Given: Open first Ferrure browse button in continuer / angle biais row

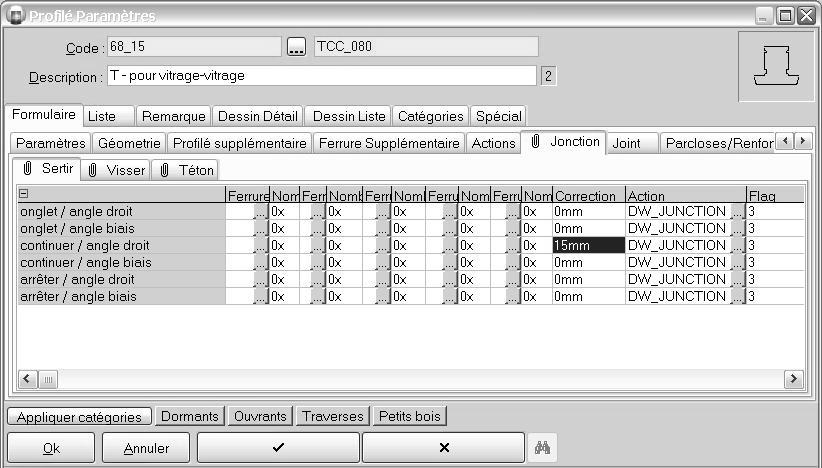Looking at the screenshot, I should [261, 263].
